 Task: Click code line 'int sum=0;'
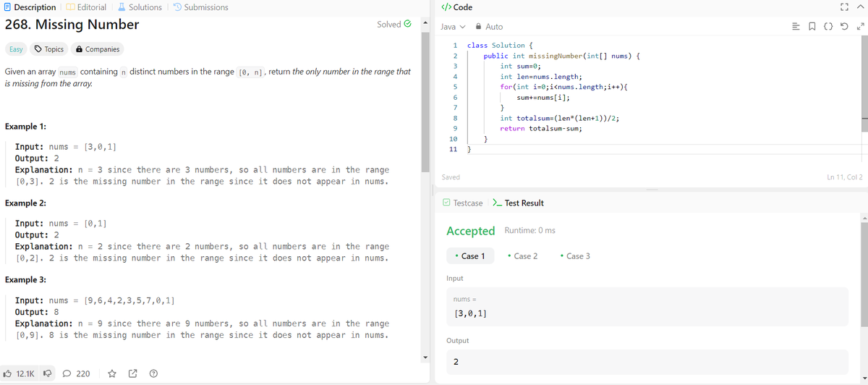point(522,66)
